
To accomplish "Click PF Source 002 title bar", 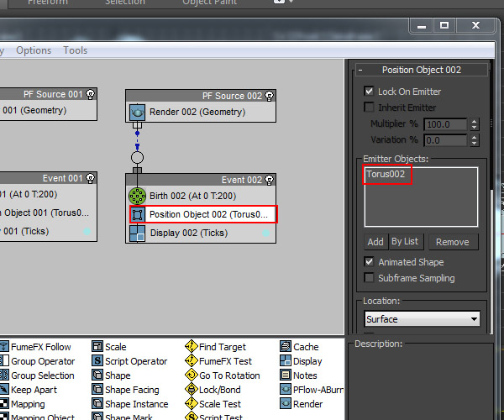I will coord(201,96).
